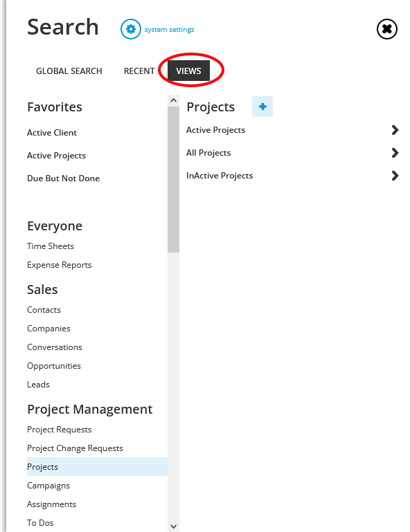Open the system settings link
410x532 pixels.
169,30
